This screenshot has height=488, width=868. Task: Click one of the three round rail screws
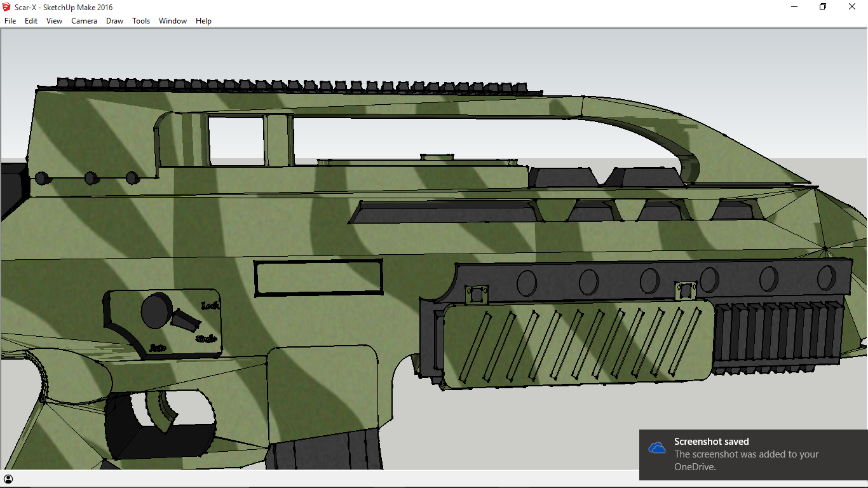point(90,179)
